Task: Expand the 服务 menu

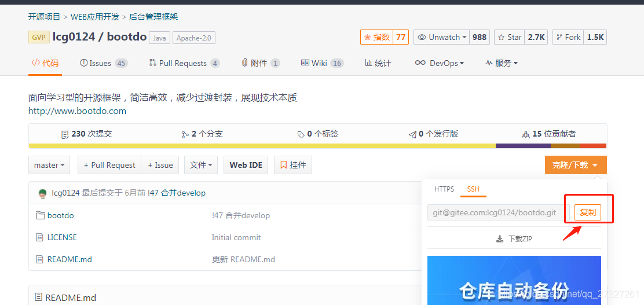Action: [502, 63]
